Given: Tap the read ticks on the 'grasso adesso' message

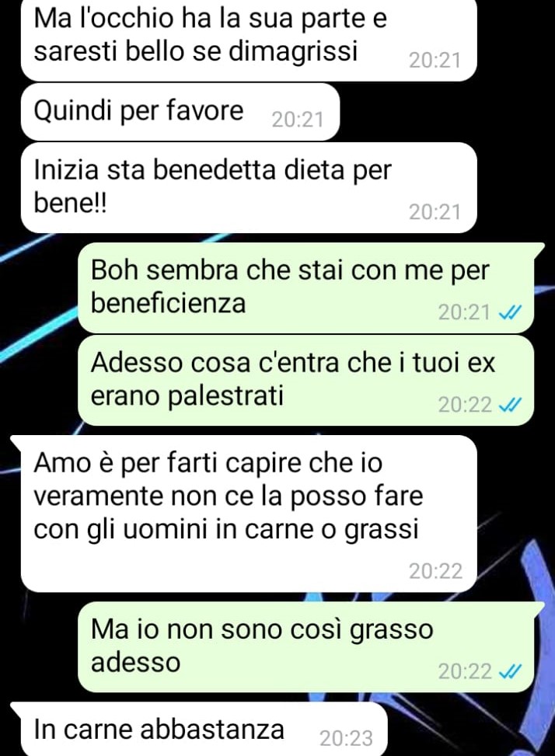Looking at the screenshot, I should 510,671.
